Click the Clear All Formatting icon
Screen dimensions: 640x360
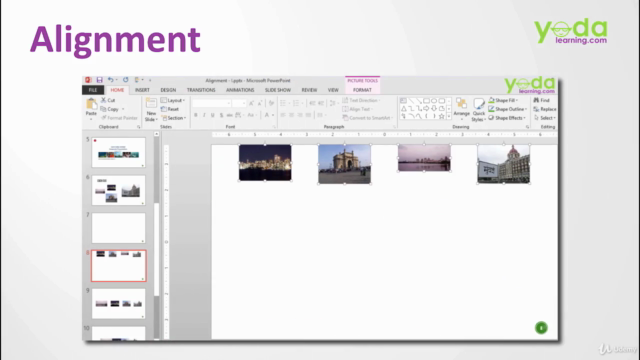click(271, 103)
